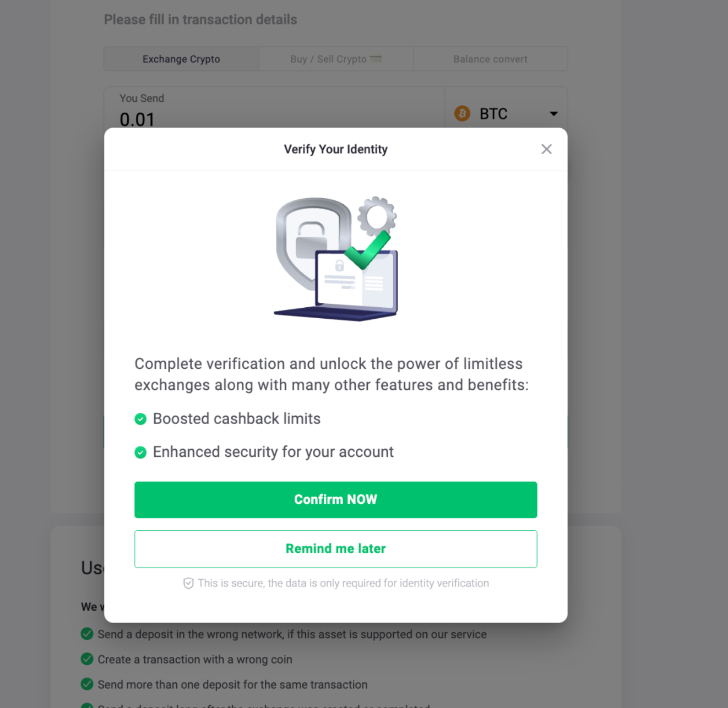Viewport: 728px width, 708px height.
Task: Open the Balance convert tab
Action: pos(490,59)
